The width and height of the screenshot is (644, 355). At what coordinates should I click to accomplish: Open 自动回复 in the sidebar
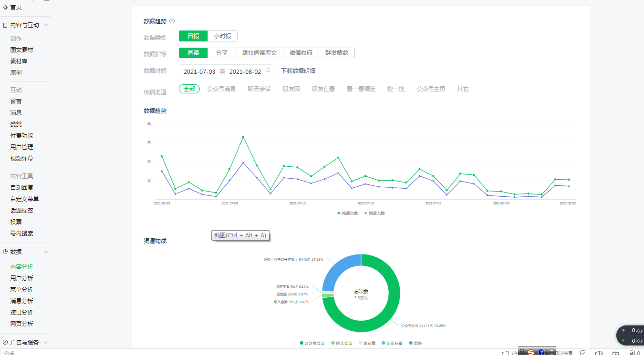pyautogui.click(x=22, y=188)
